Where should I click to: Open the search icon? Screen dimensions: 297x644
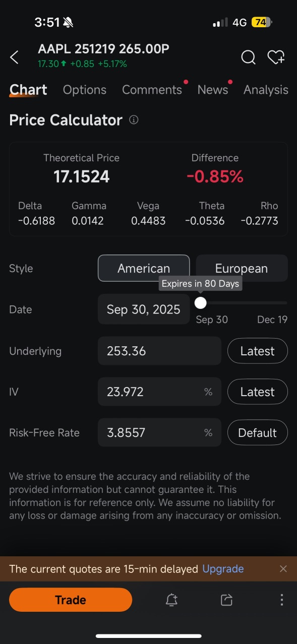(x=248, y=57)
